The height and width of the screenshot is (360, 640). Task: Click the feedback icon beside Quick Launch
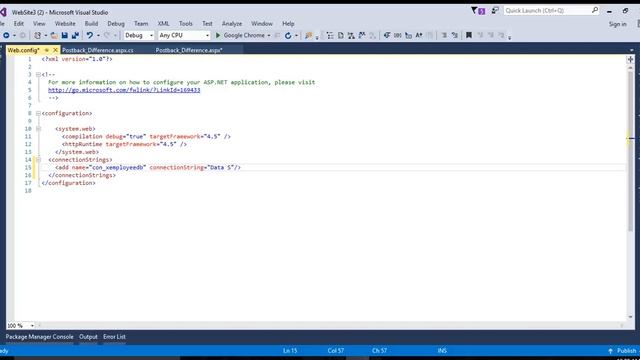[x=495, y=10]
